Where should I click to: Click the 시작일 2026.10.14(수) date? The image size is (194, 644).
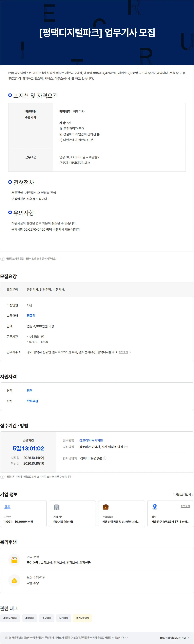coord(34,458)
